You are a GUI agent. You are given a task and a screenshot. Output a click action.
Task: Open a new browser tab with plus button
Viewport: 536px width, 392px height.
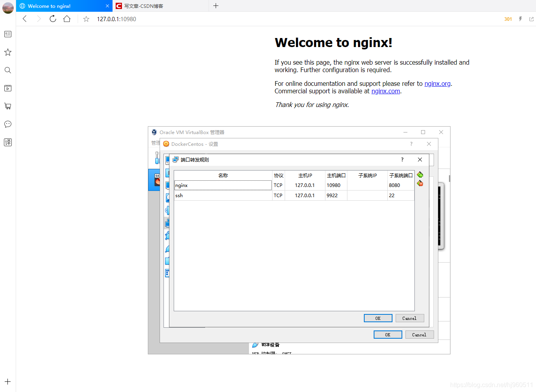(216, 6)
